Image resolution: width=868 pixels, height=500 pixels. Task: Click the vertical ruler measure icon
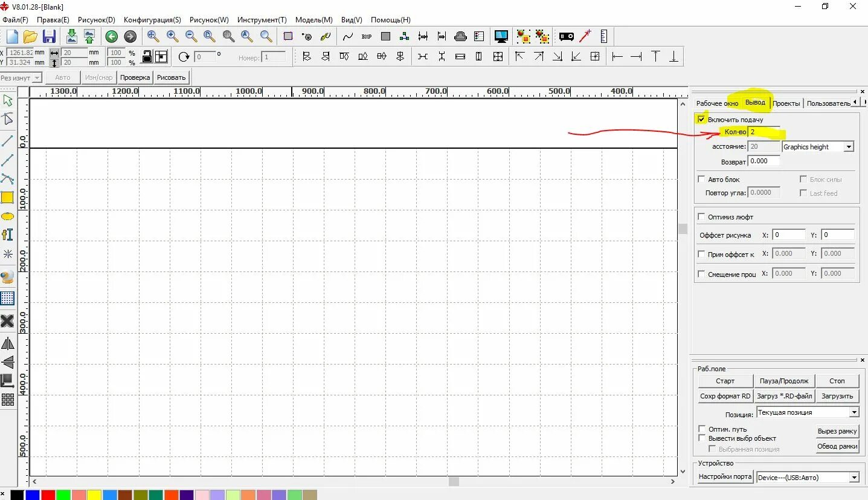click(x=603, y=36)
